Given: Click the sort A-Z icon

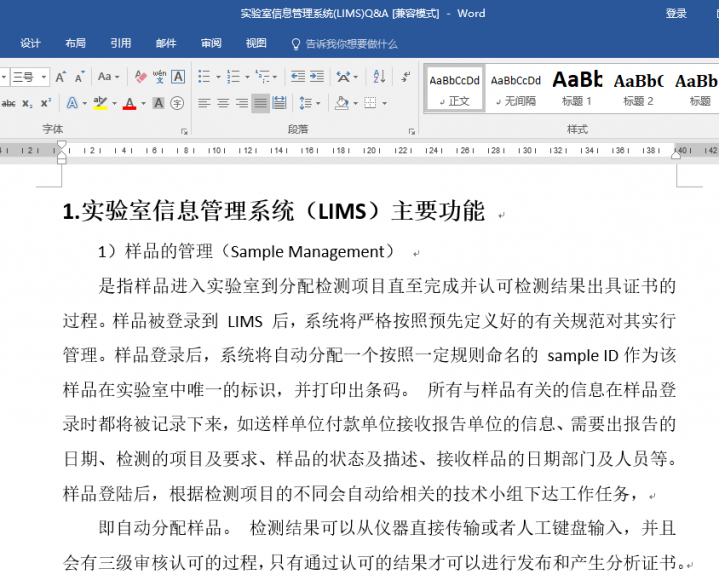Looking at the screenshot, I should point(379,77).
